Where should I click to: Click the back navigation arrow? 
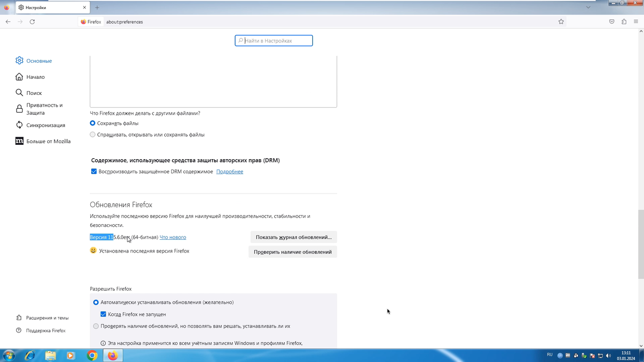click(8, 22)
